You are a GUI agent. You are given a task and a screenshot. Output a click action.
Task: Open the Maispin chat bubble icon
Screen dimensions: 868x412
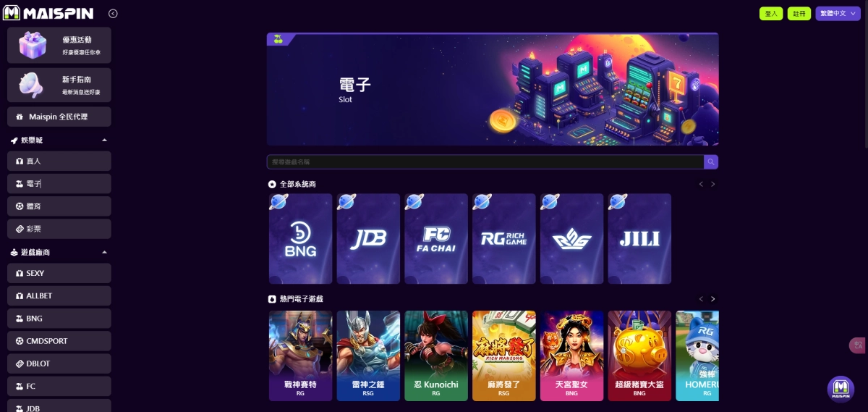(841, 389)
